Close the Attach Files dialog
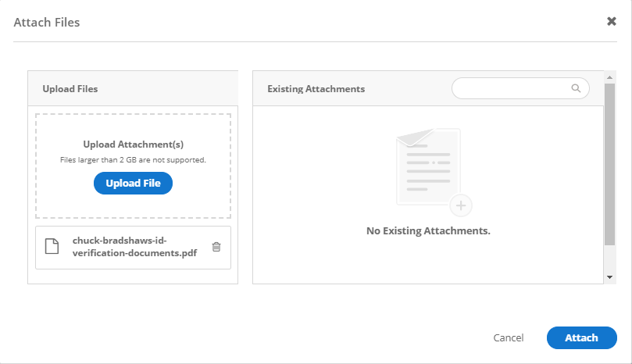The image size is (632, 364). coord(612,21)
